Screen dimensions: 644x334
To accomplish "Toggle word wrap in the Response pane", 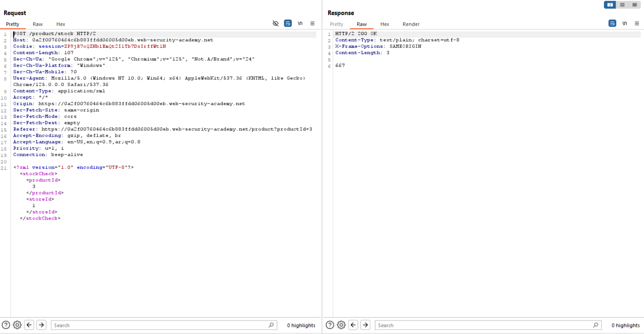I will [x=612, y=23].
